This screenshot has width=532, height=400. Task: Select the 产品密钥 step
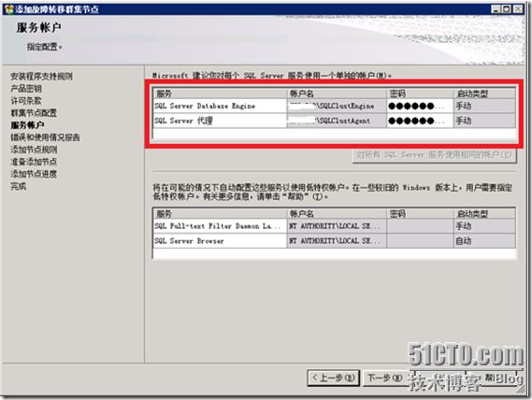coord(26,89)
